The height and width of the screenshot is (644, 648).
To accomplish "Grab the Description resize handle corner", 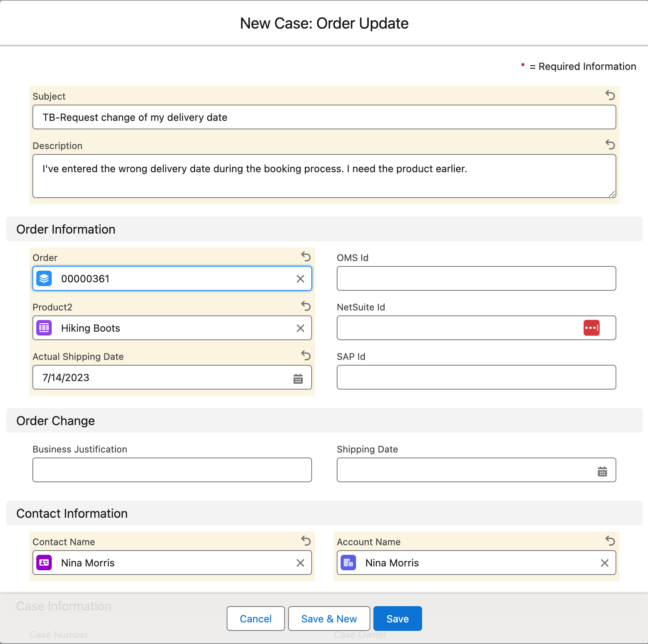I will (612, 194).
